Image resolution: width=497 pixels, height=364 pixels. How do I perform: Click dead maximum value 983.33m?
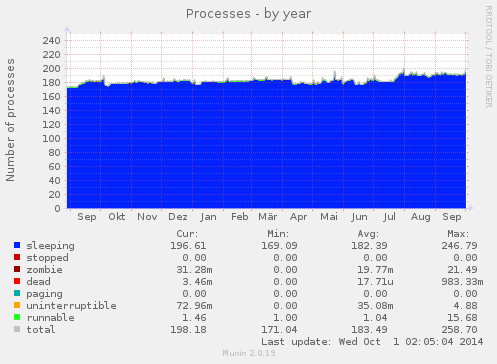coord(462,282)
